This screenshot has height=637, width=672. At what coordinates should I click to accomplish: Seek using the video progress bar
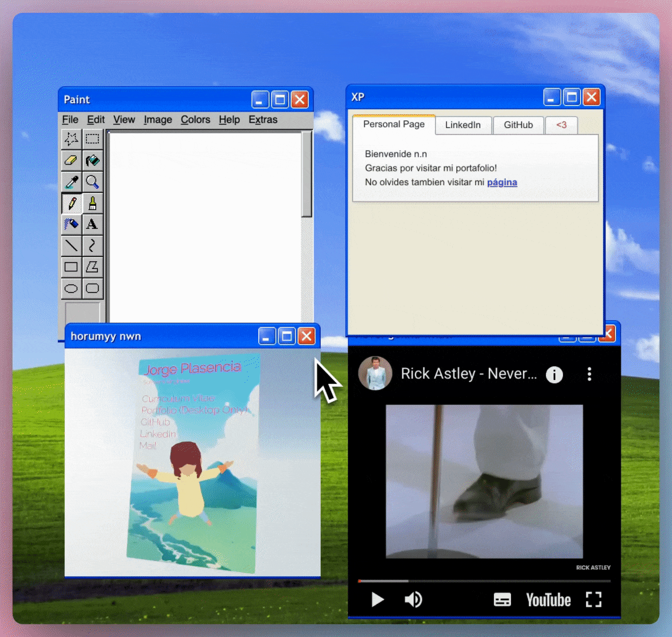pyautogui.click(x=483, y=581)
